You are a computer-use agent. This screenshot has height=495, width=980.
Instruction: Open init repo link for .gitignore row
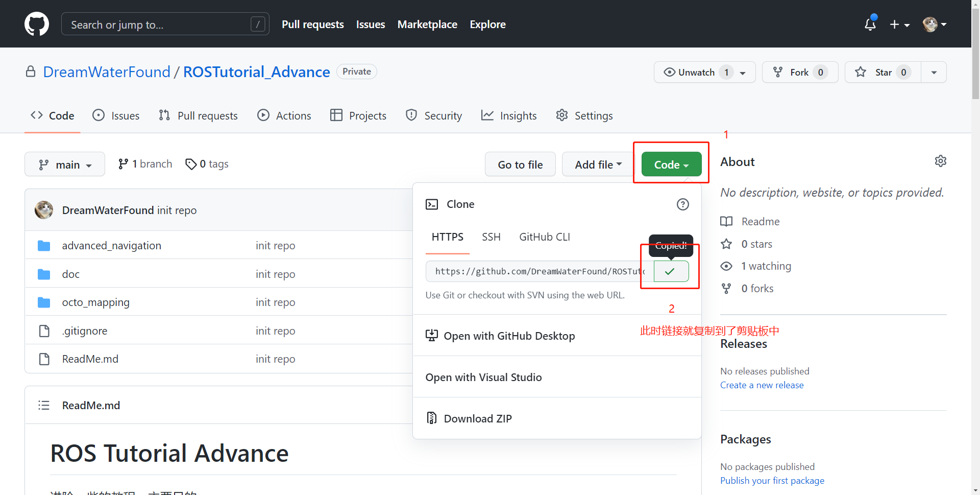(x=276, y=331)
